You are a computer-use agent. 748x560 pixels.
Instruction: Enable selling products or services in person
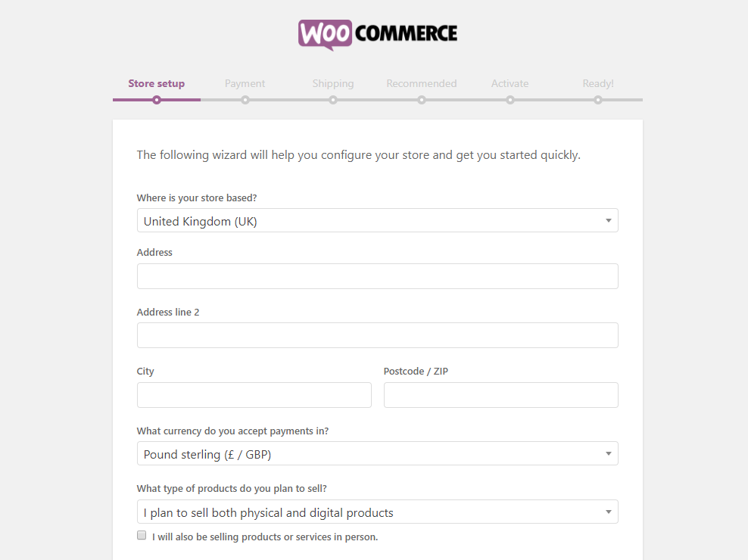tap(142, 535)
